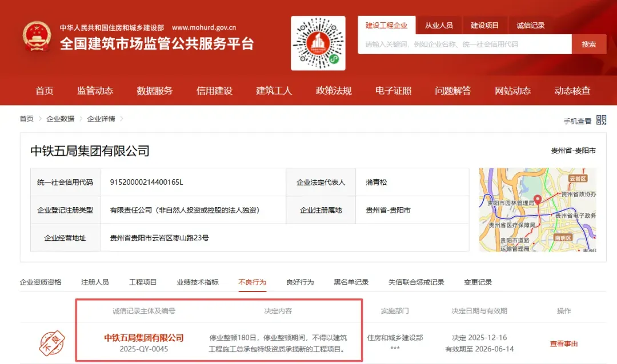Click the 查看事由 link
Image resolution: width=617 pixels, height=364 pixels.
[564, 343]
